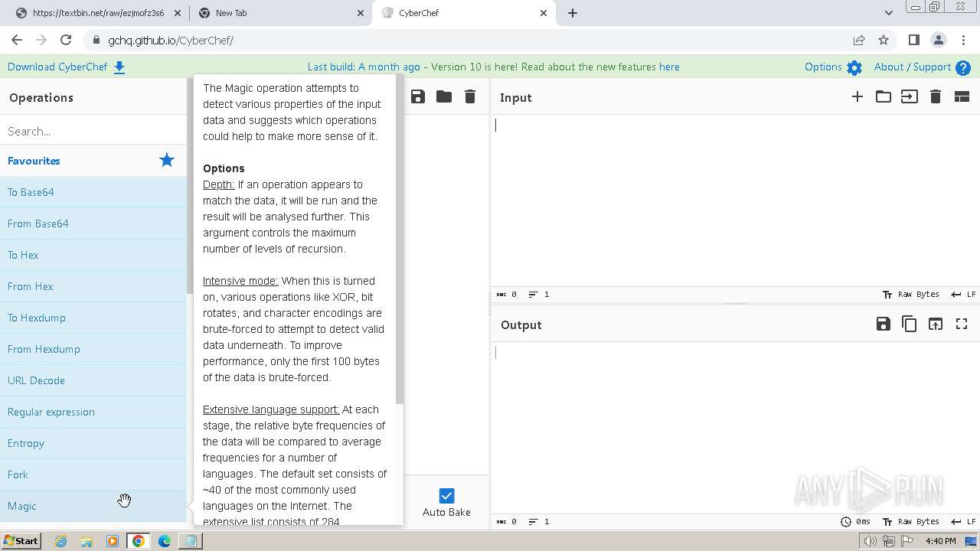Image resolution: width=980 pixels, height=551 pixels.
Task: Click inside the Input text area
Action: [x=735, y=201]
